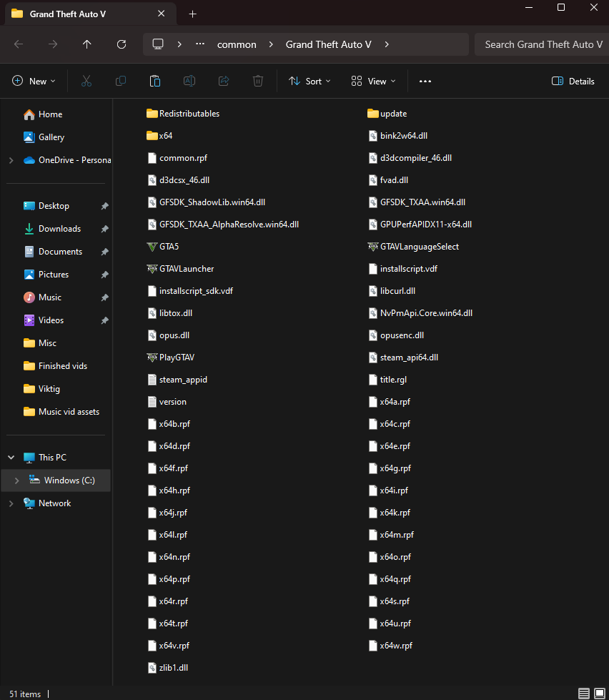Go up one folder level arrow
The height and width of the screenshot is (700, 609).
[87, 44]
